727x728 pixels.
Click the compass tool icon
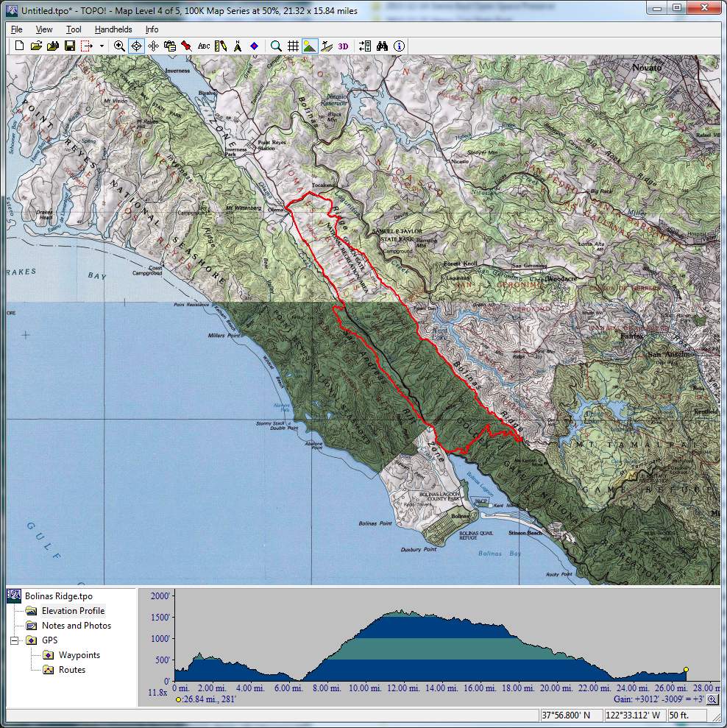pos(238,46)
